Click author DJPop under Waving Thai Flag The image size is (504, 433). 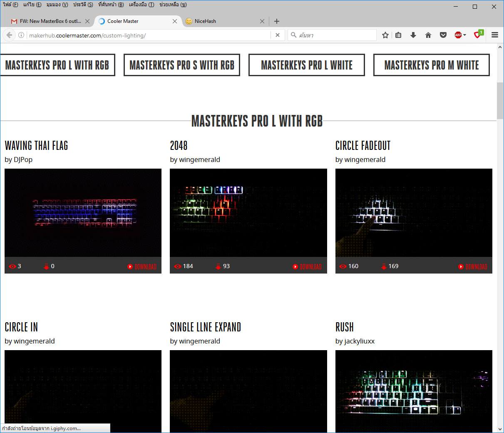click(x=23, y=159)
